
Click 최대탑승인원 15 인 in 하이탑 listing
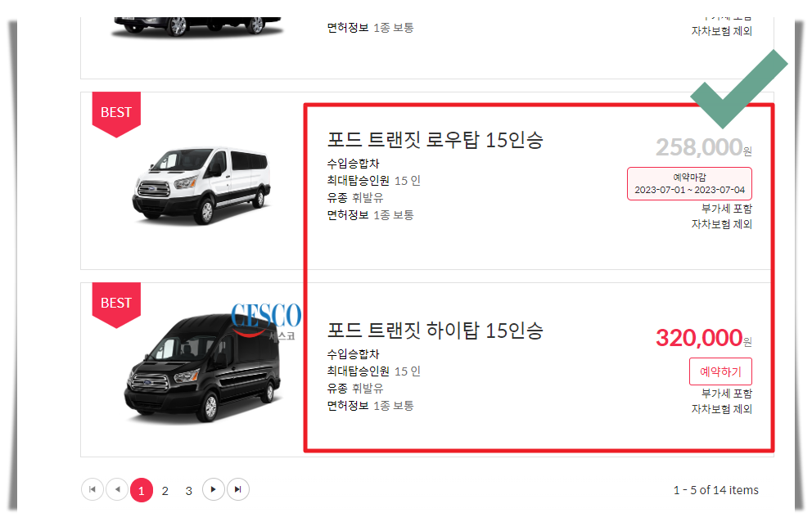tap(373, 371)
